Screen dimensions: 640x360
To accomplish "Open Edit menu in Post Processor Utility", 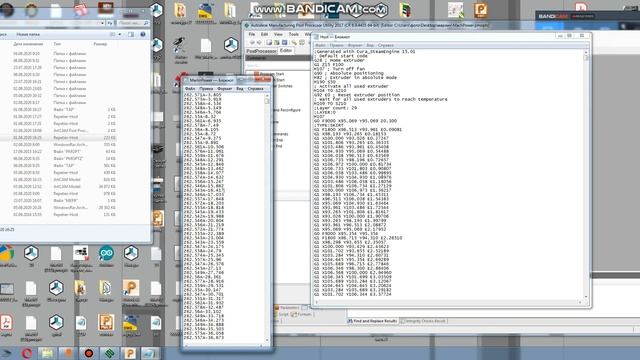I will coord(264,34).
